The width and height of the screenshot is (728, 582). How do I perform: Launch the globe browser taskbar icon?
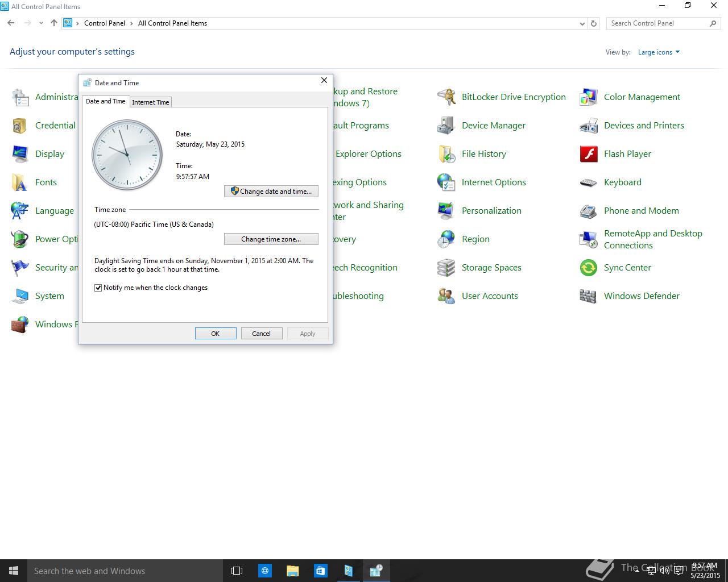point(264,571)
